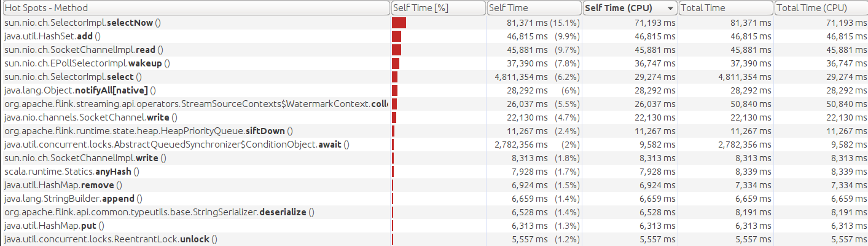
Task: Click the red percentage bar for selectNow
Action: [399, 23]
